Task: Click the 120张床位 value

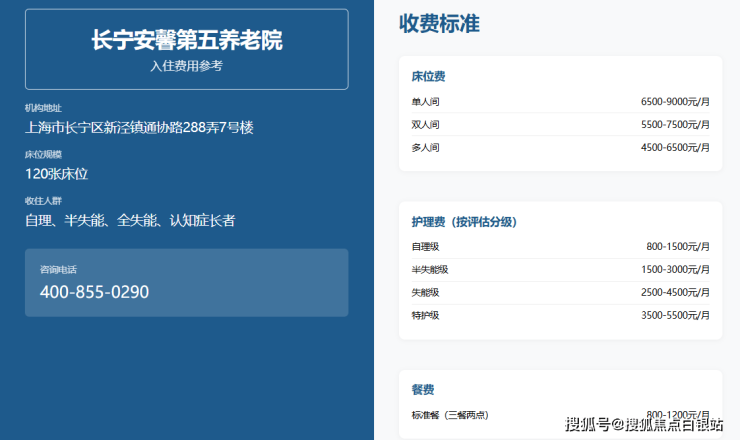Action: [57, 174]
